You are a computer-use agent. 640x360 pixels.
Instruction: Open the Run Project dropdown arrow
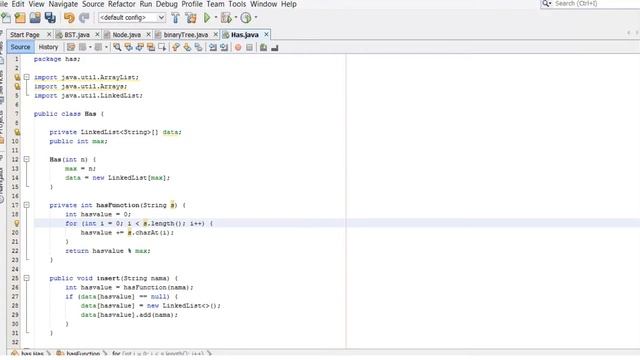click(216, 18)
